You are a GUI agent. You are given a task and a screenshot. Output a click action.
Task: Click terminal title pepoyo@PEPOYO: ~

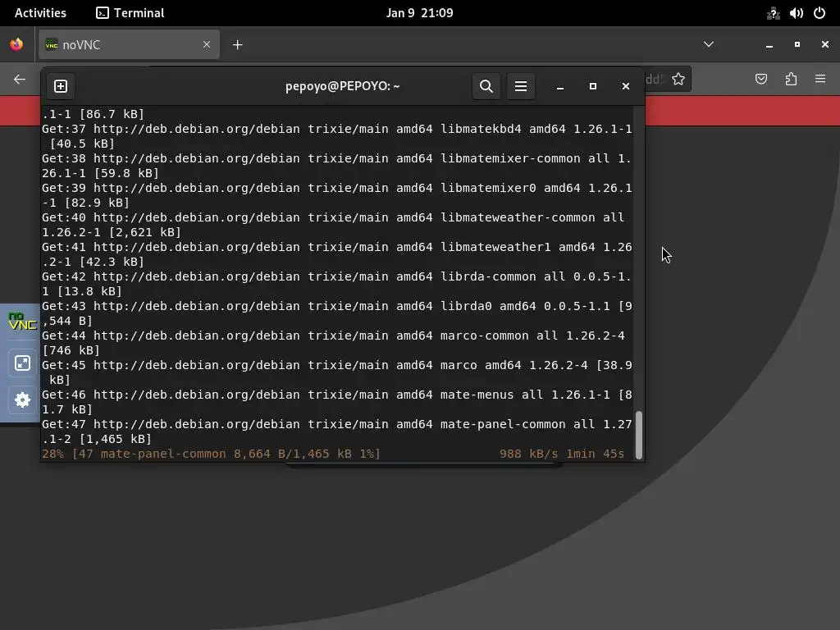coord(342,86)
